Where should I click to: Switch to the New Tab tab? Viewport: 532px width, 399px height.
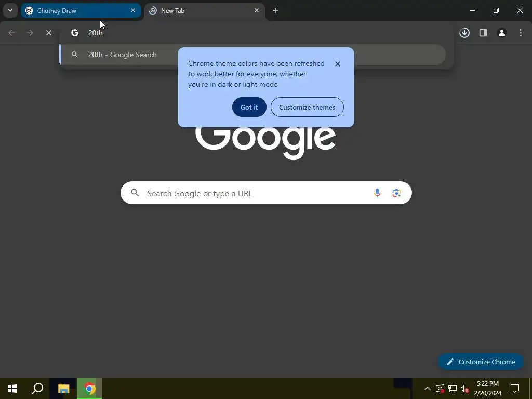pyautogui.click(x=205, y=10)
